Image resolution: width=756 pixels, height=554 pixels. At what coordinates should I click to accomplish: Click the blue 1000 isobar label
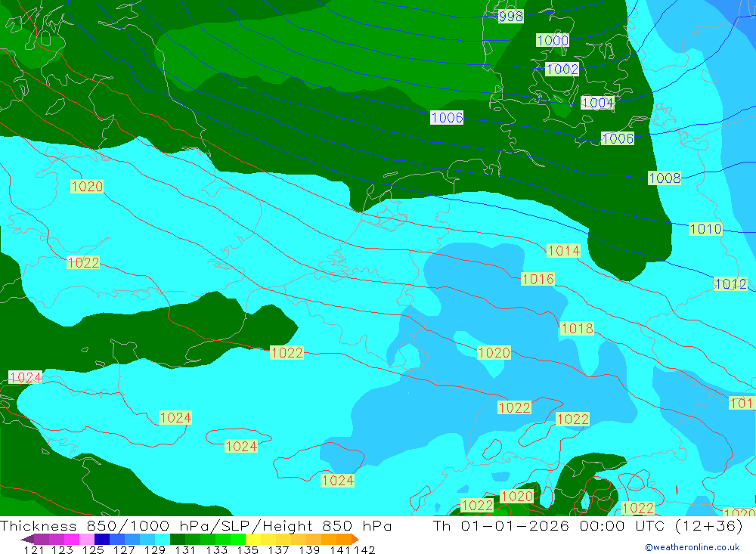(x=553, y=40)
